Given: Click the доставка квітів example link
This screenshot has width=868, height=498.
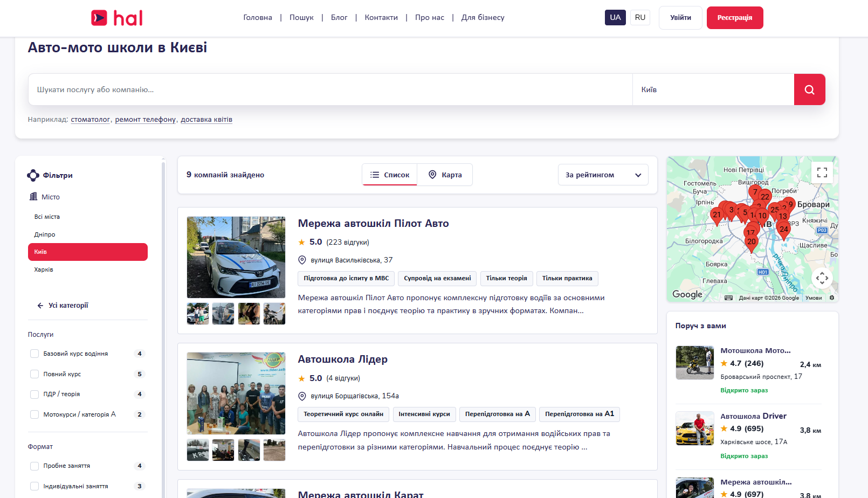Looking at the screenshot, I should pyautogui.click(x=206, y=120).
